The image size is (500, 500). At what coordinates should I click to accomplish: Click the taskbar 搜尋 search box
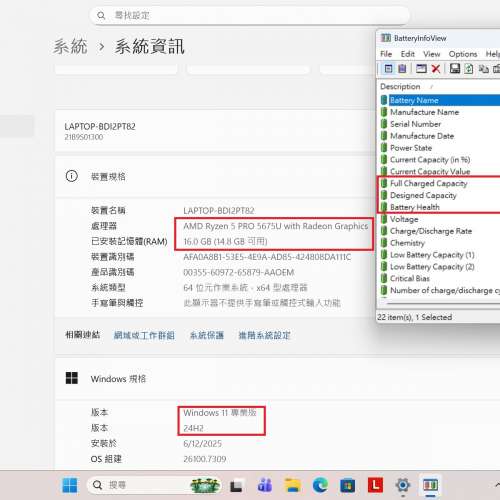154,485
